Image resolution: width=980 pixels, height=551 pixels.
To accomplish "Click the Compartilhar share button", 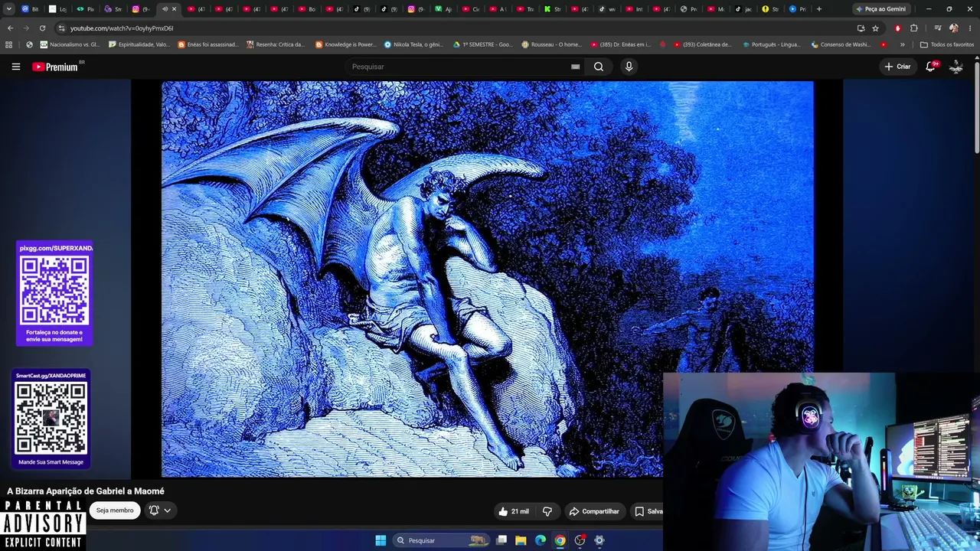I will (594, 511).
